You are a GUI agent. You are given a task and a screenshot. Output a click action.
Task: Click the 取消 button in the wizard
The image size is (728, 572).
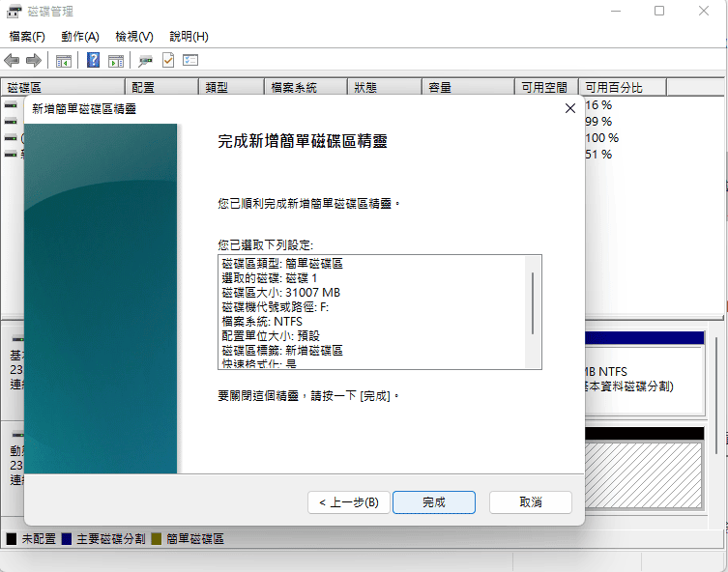531,502
